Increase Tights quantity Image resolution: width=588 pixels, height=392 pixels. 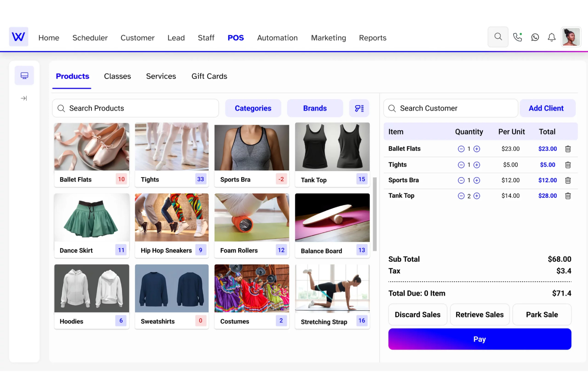point(477,165)
